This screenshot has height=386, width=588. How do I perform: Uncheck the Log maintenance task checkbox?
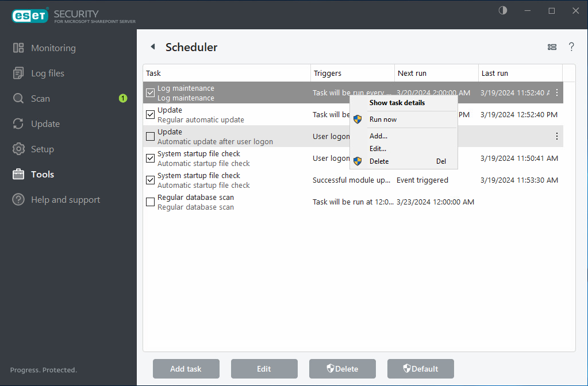(150, 92)
